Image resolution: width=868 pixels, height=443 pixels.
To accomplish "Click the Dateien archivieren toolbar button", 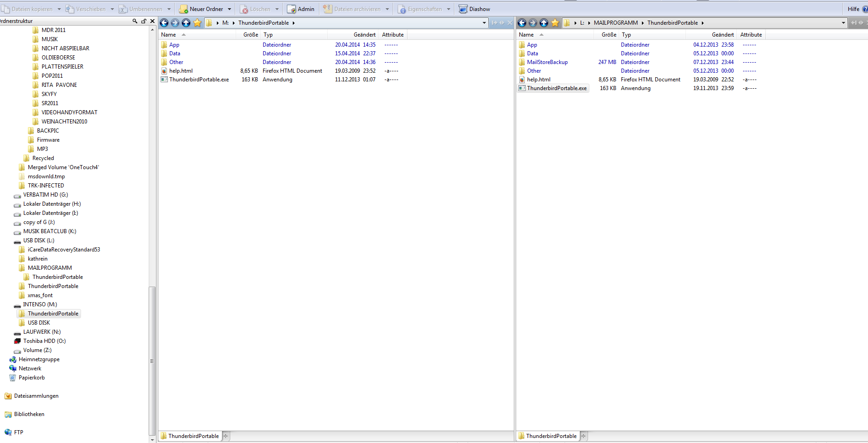I will coord(351,9).
